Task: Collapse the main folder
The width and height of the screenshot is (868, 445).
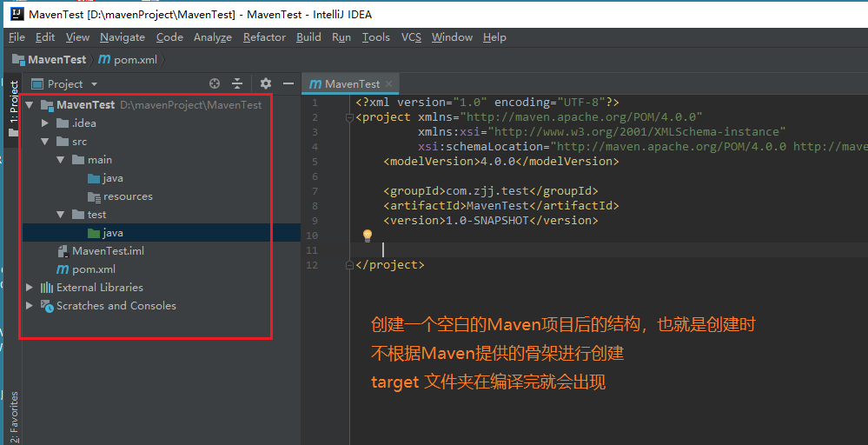Action: click(60, 160)
